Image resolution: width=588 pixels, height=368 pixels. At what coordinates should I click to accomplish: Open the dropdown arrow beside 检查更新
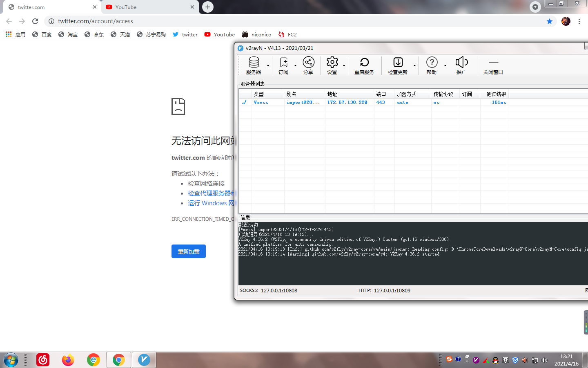[x=414, y=65]
